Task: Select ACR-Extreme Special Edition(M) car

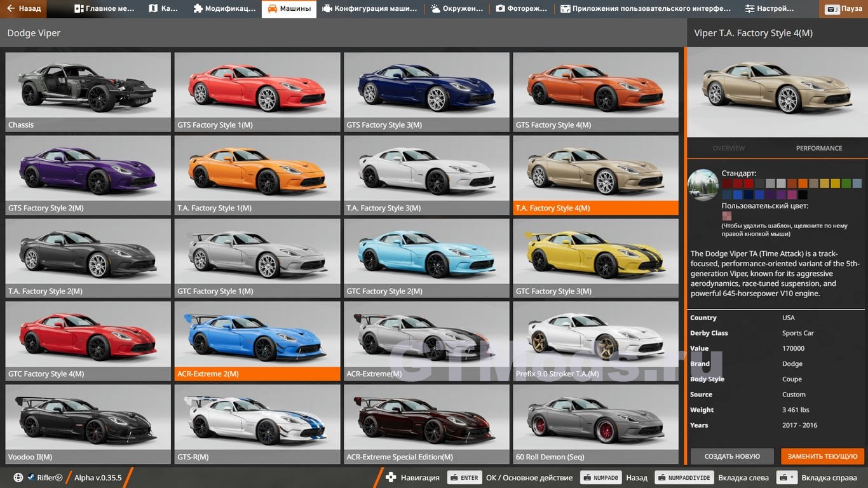Action: point(426,424)
